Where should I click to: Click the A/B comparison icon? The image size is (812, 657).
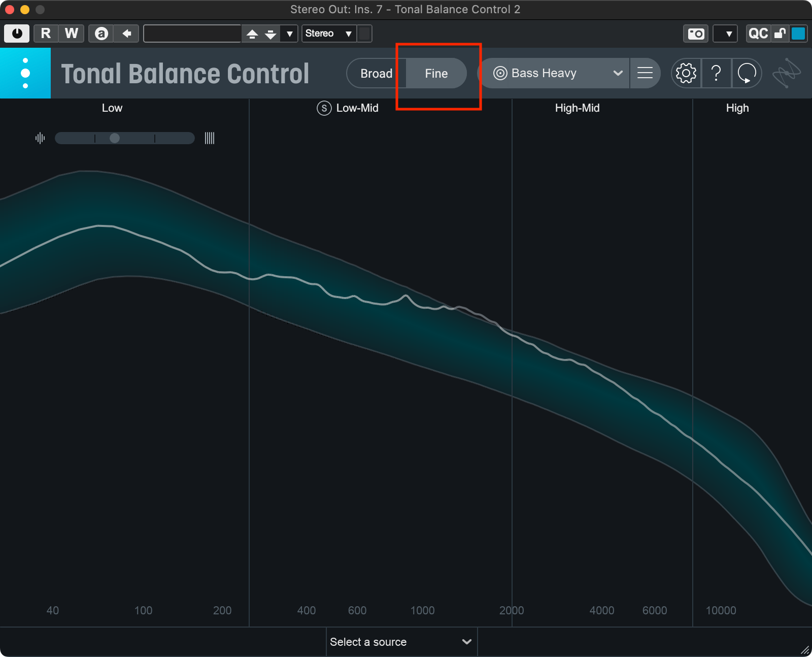(x=101, y=34)
